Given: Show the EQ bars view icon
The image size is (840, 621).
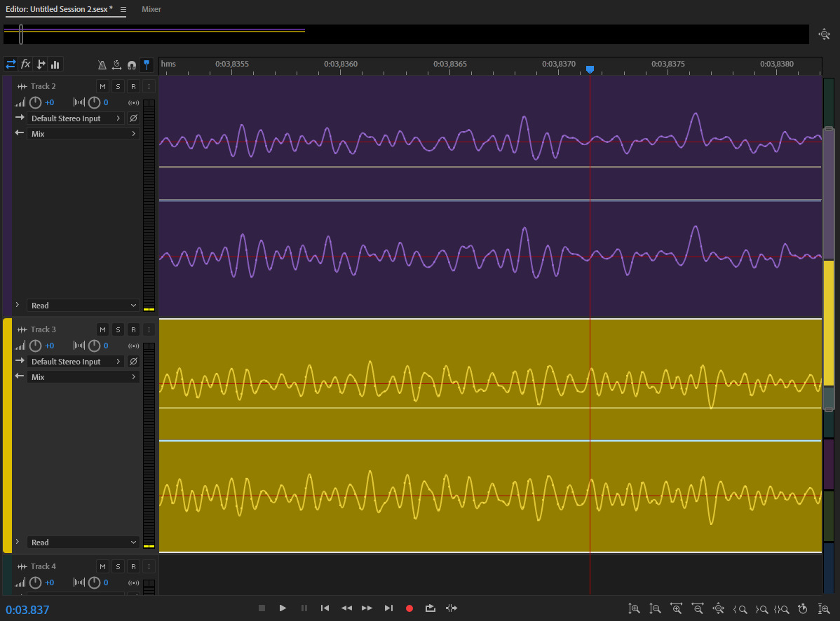Looking at the screenshot, I should [55, 64].
